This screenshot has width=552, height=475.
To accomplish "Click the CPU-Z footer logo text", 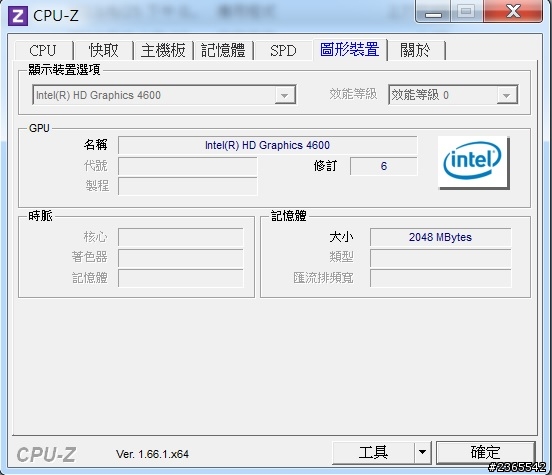I will [46, 454].
